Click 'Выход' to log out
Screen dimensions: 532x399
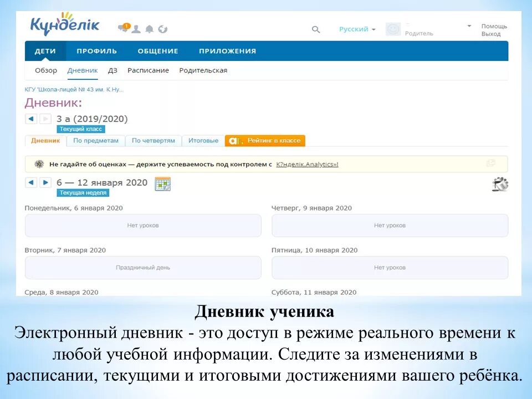(x=493, y=33)
